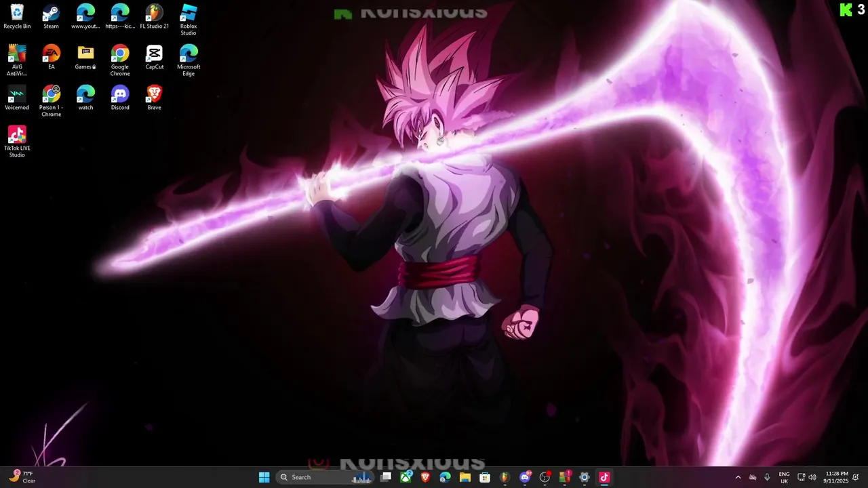Viewport: 868px width, 488px height.
Task: Open CapCut desktop shortcut
Action: point(155,58)
